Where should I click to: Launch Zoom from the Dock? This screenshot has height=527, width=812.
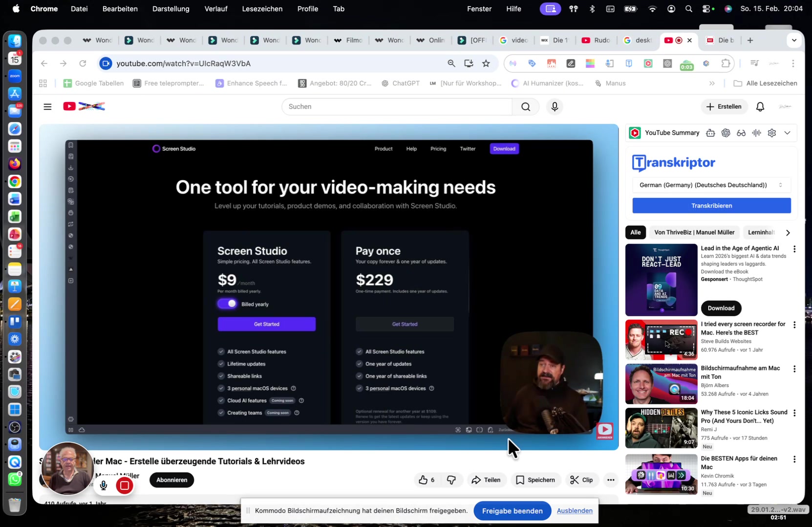(x=15, y=76)
